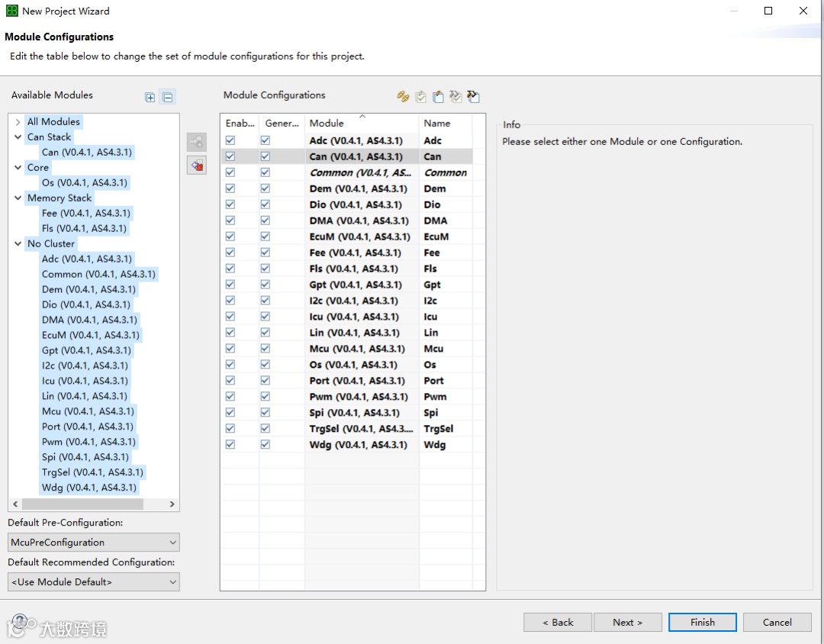
Task: Click the Finish button
Action: click(703, 622)
